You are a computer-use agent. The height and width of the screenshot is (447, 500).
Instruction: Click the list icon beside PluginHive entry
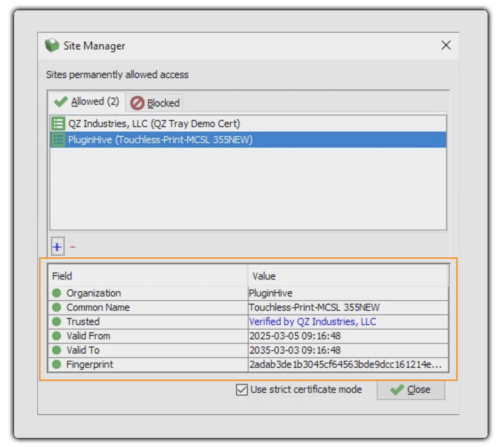[58, 140]
